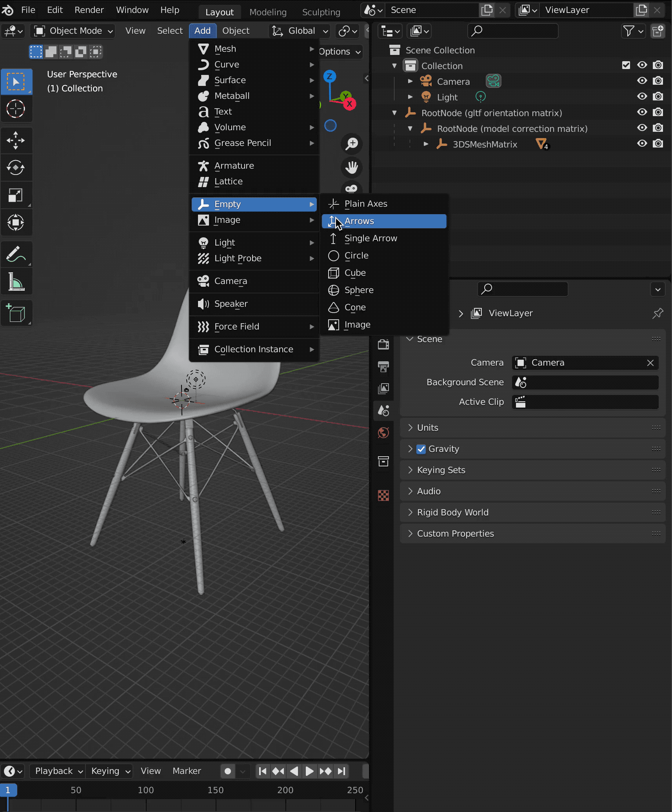This screenshot has height=812, width=672.
Task: Play the animation forward
Action: click(309, 771)
